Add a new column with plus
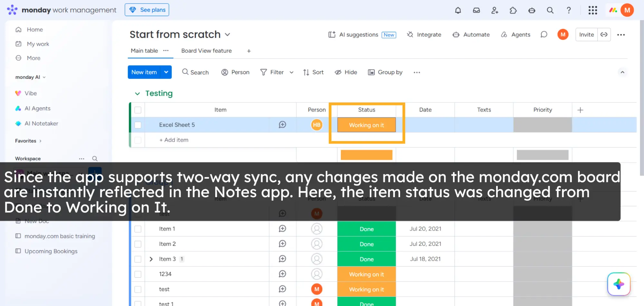Viewport: 644px width, 306px height. point(580,110)
